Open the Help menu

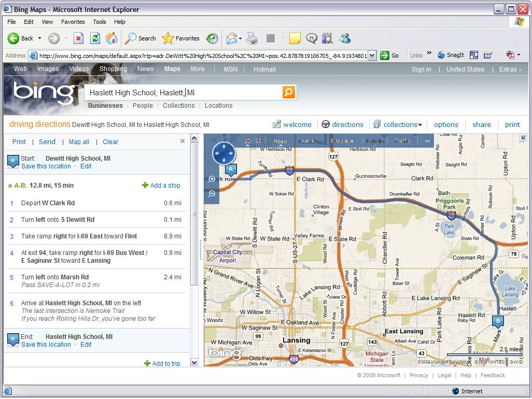click(119, 22)
